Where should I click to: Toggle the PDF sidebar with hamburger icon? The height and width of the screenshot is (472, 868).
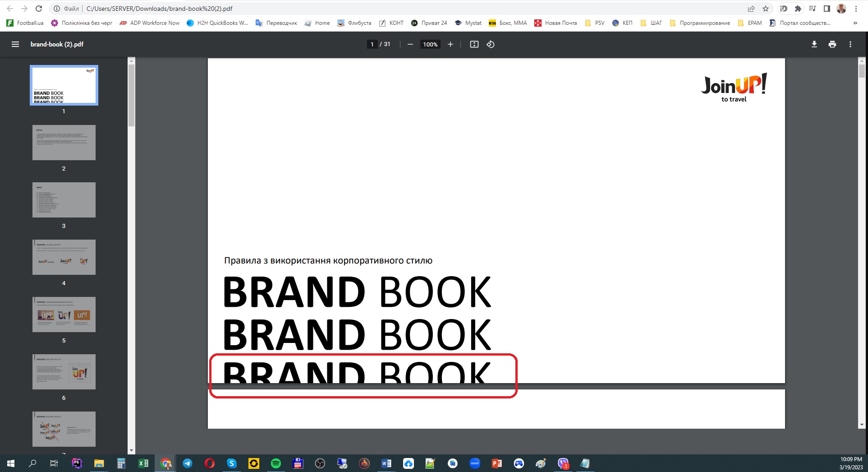(15, 44)
